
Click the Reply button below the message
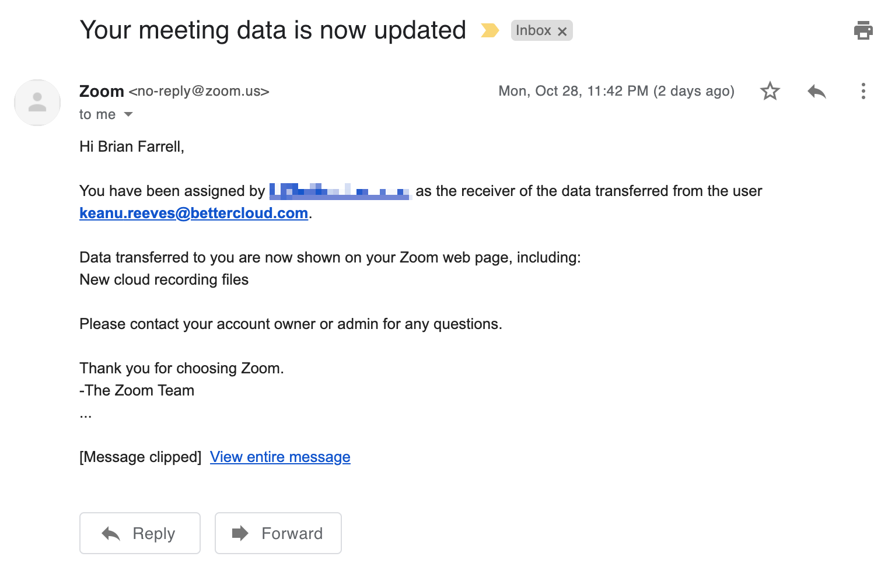click(x=140, y=533)
